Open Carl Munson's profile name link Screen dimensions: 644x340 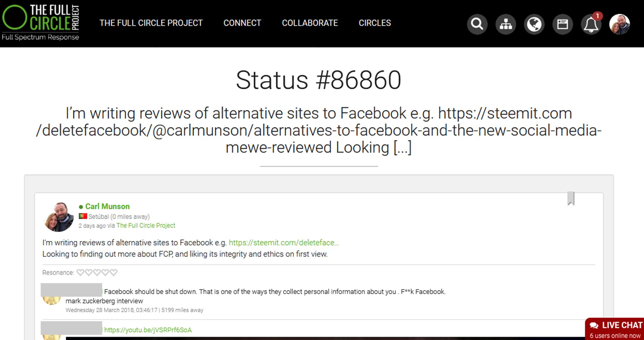(x=107, y=206)
